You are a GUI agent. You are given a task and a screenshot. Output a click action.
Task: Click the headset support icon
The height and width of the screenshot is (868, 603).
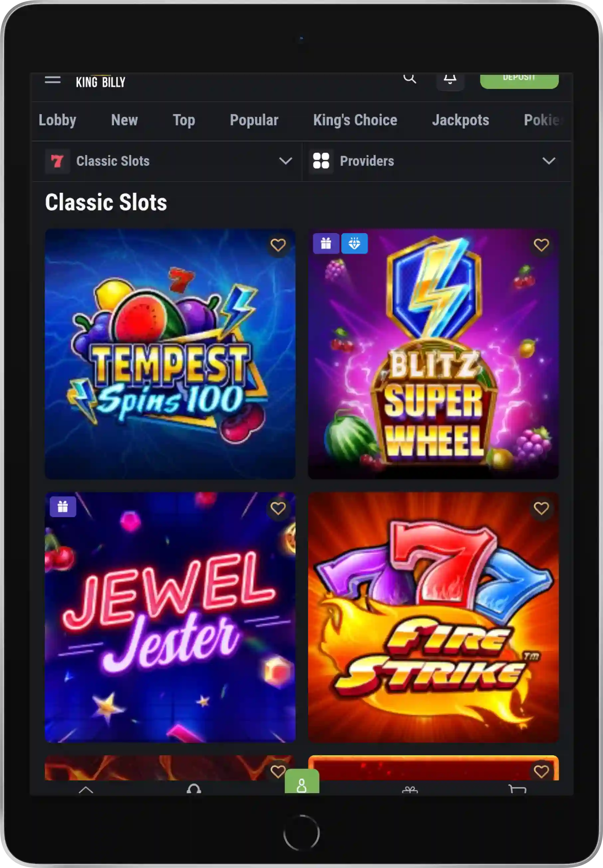(x=194, y=789)
